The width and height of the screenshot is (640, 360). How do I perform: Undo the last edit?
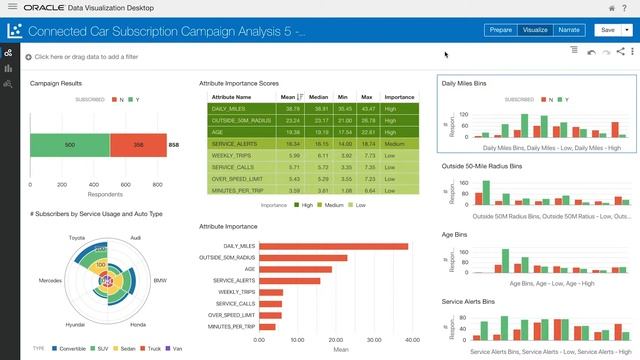coord(591,52)
